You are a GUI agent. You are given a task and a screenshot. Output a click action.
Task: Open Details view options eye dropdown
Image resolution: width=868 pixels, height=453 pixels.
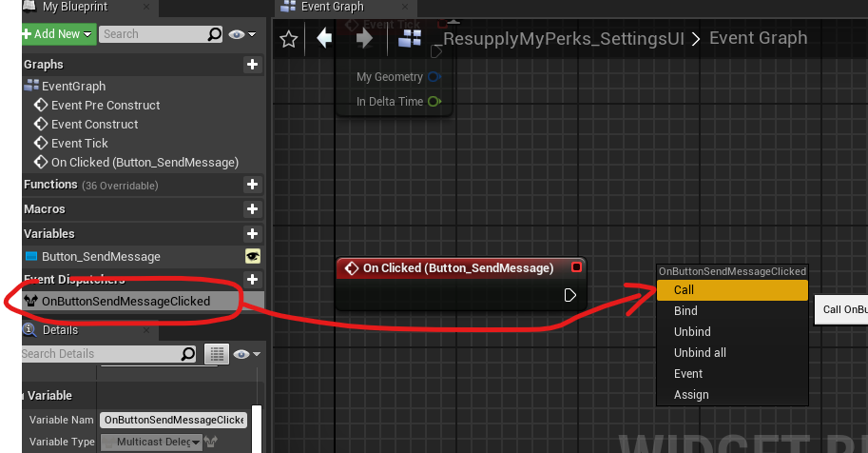click(x=247, y=354)
